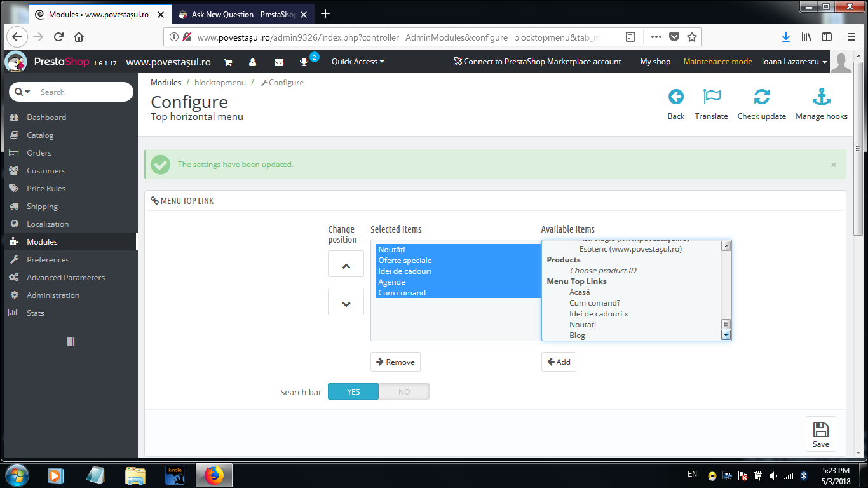Toggle the Firefox sidebar view icon
868x488 pixels.
coord(827,37)
